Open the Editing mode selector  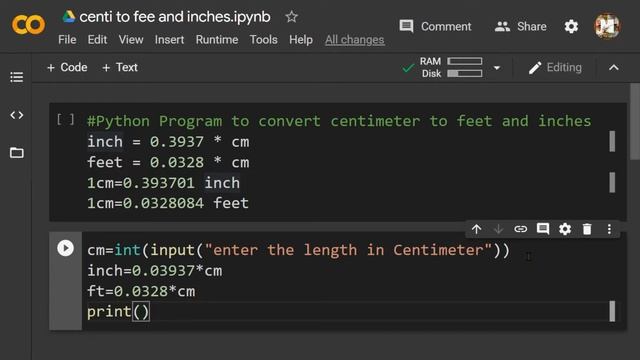pyautogui.click(x=555, y=67)
